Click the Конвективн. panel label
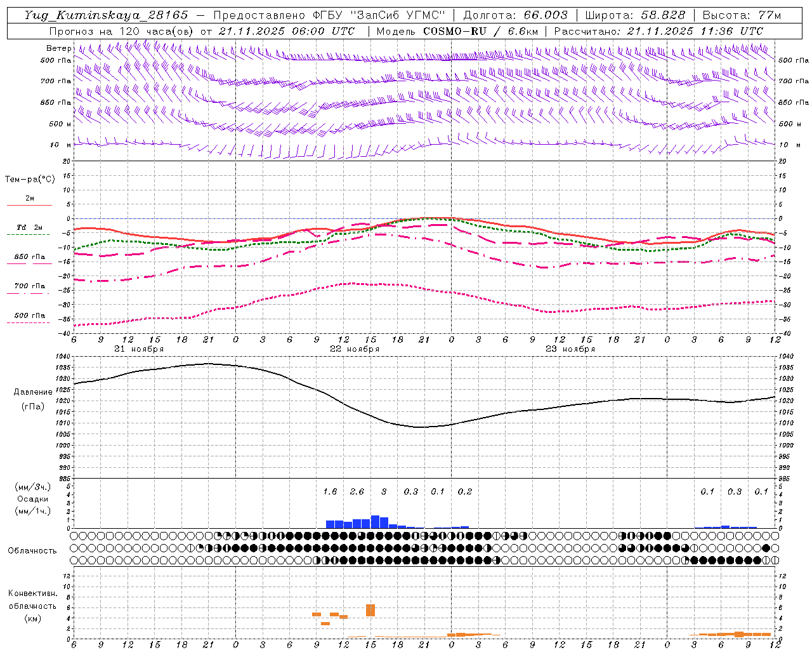Viewport: 812px width, 650px height. tap(32, 594)
